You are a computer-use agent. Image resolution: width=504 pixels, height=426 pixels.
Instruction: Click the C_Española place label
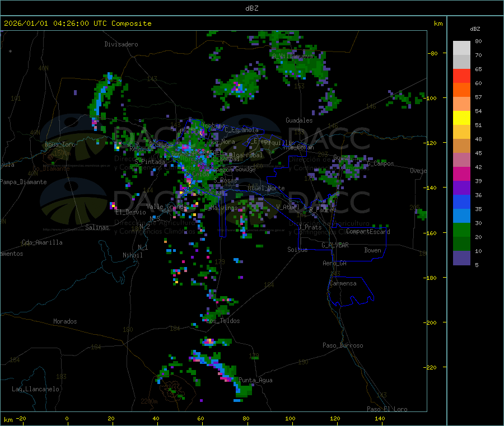coord(241,130)
